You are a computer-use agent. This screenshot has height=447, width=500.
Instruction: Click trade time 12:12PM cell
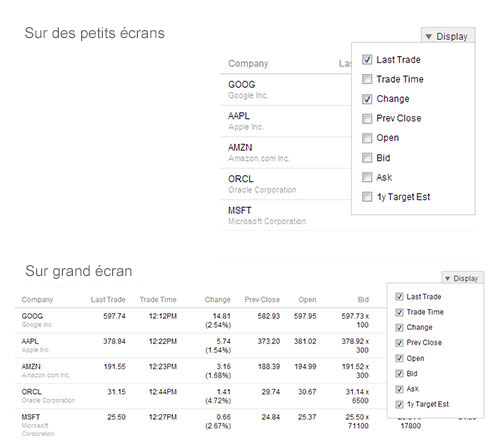pos(163,316)
